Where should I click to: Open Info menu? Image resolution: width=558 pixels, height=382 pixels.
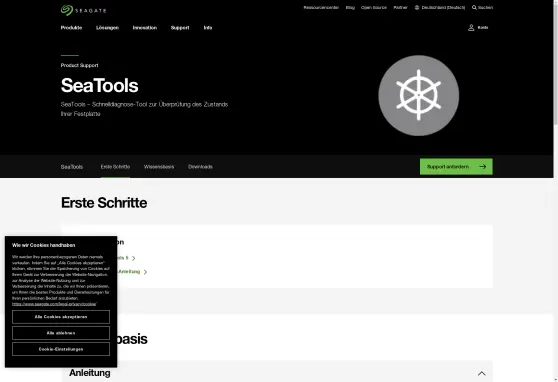point(208,28)
